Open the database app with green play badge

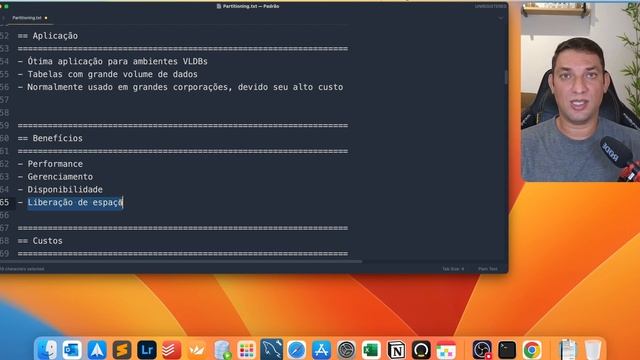point(222,350)
